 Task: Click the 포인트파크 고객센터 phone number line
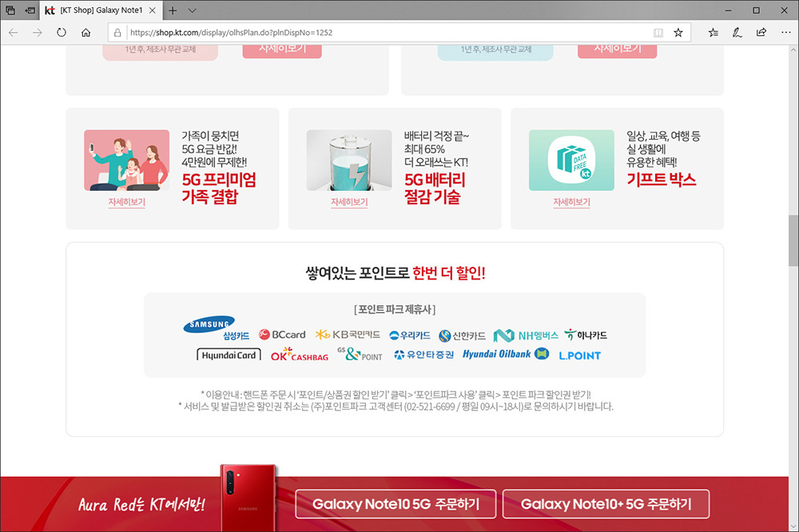pos(396,407)
